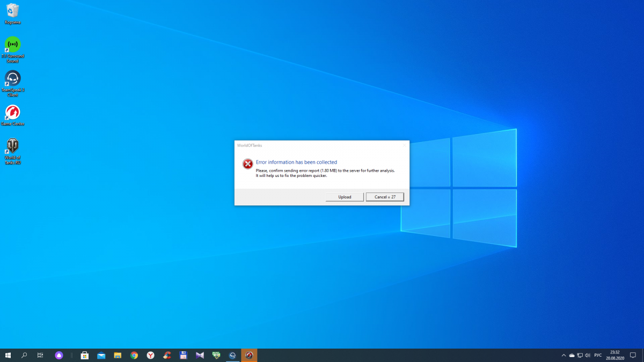Image resolution: width=644 pixels, height=362 pixels.
Task: Open the Windows Start menu
Action: click(8, 355)
